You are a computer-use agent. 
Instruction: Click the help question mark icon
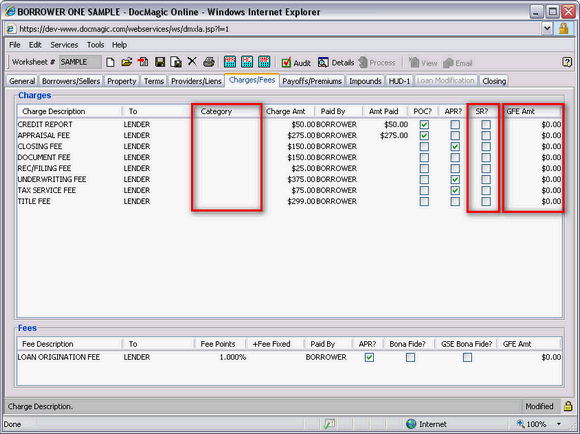tap(567, 62)
